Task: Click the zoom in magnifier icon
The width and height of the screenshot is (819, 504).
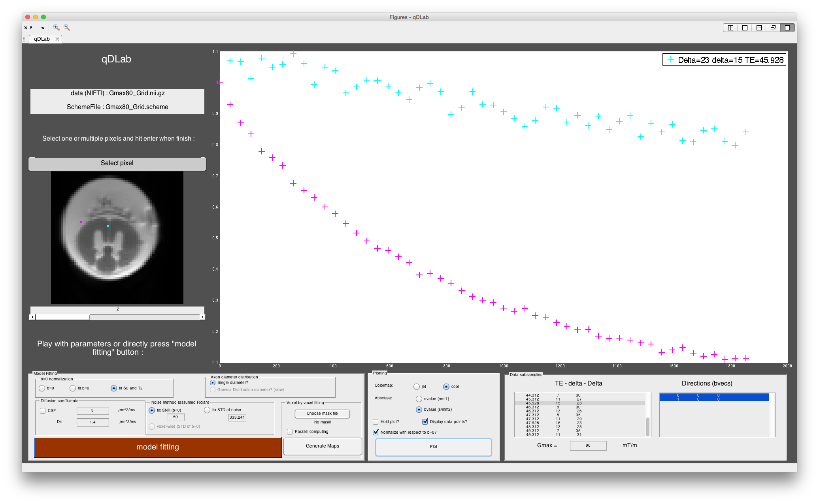Action: [56, 28]
